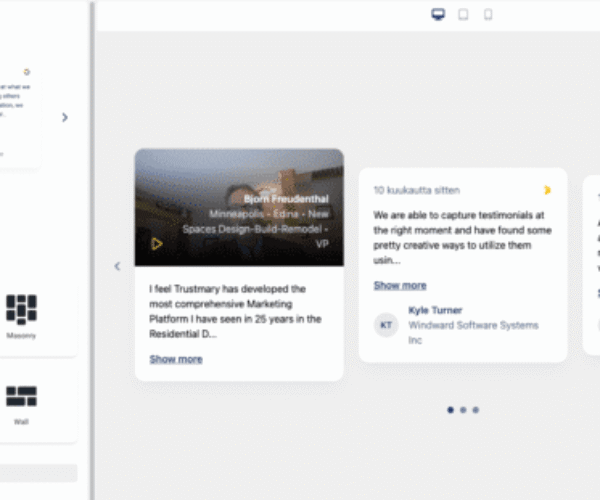Viewport: 600px width, 500px height.
Task: Play Bjorn Freudenthal video testimonial
Action: tap(157, 244)
